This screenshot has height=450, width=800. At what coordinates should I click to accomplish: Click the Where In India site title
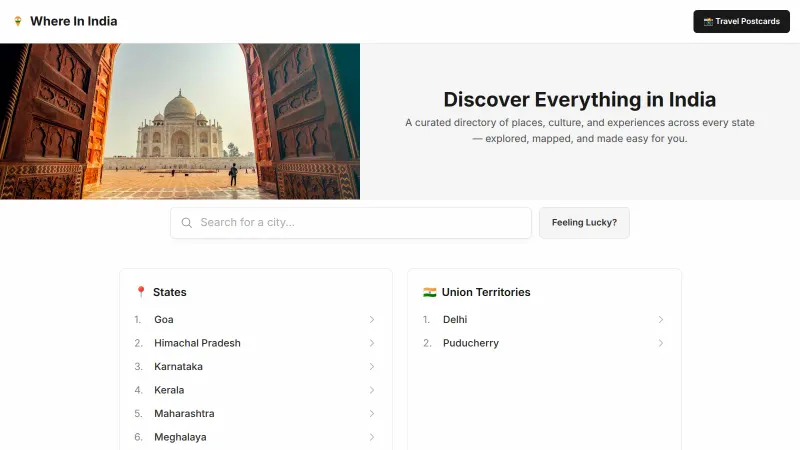click(73, 21)
